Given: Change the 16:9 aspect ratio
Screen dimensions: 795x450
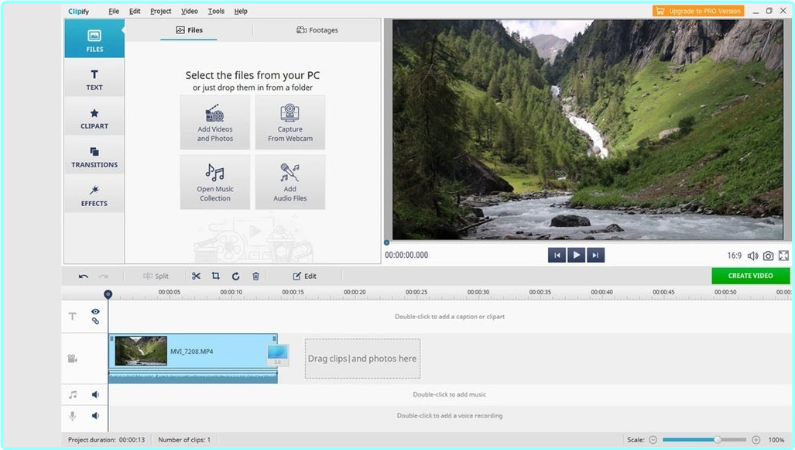Looking at the screenshot, I should point(734,255).
